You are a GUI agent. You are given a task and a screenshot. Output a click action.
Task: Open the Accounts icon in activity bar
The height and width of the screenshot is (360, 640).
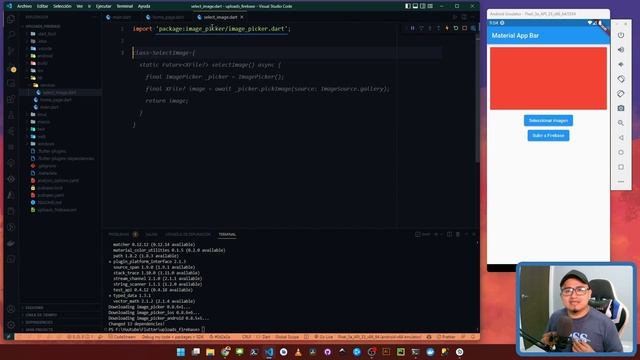coord(11,309)
